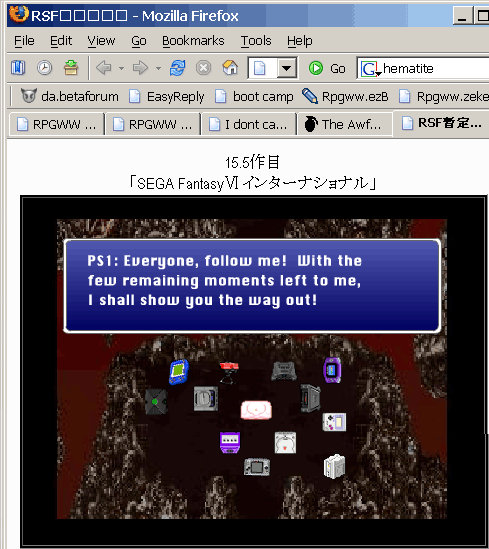Open the Edit menu
Viewport: 489px width, 549px height.
[x=61, y=41]
